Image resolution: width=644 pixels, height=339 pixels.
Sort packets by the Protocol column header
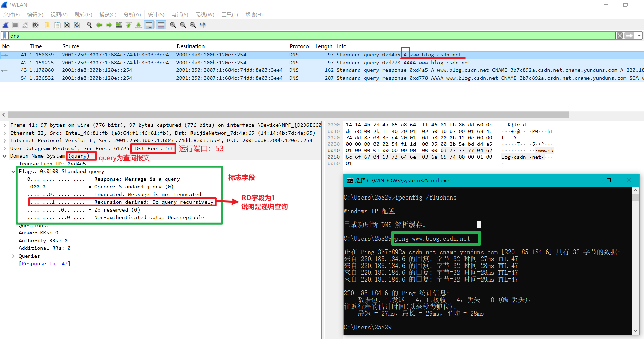tap(300, 46)
